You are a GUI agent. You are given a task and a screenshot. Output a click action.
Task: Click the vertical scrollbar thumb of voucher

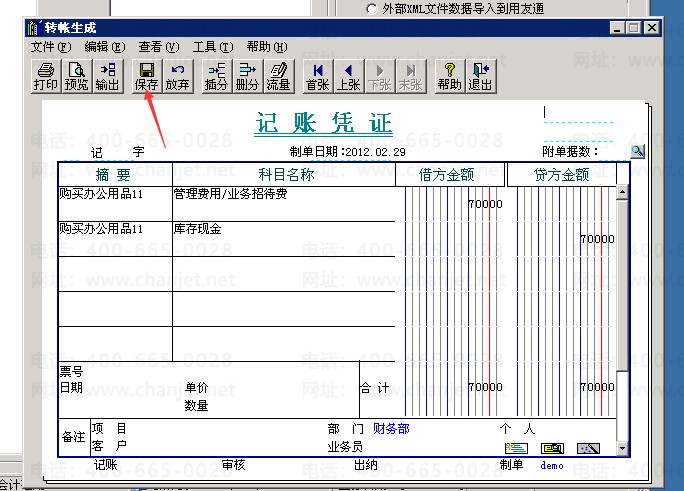click(622, 285)
